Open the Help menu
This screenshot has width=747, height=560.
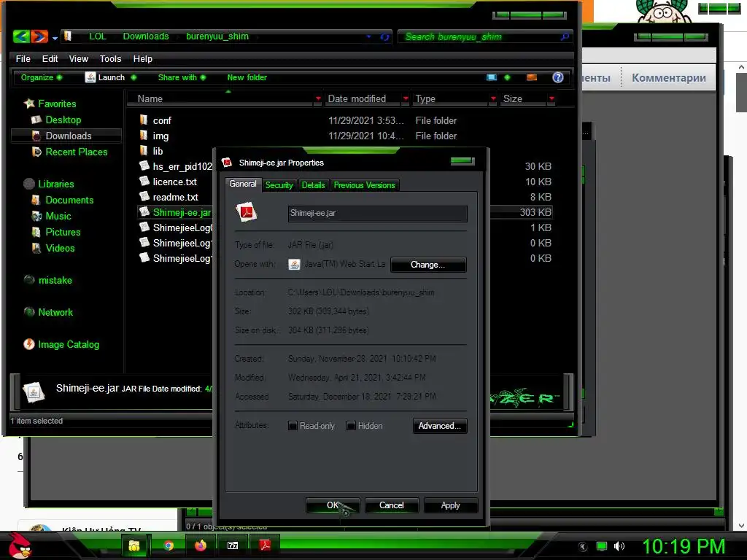coord(142,58)
